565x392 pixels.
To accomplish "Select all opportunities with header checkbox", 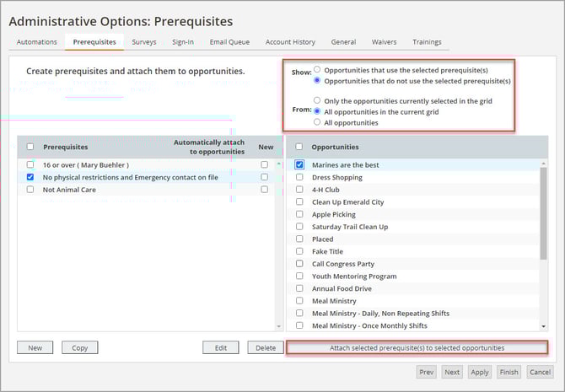I will click(x=299, y=147).
